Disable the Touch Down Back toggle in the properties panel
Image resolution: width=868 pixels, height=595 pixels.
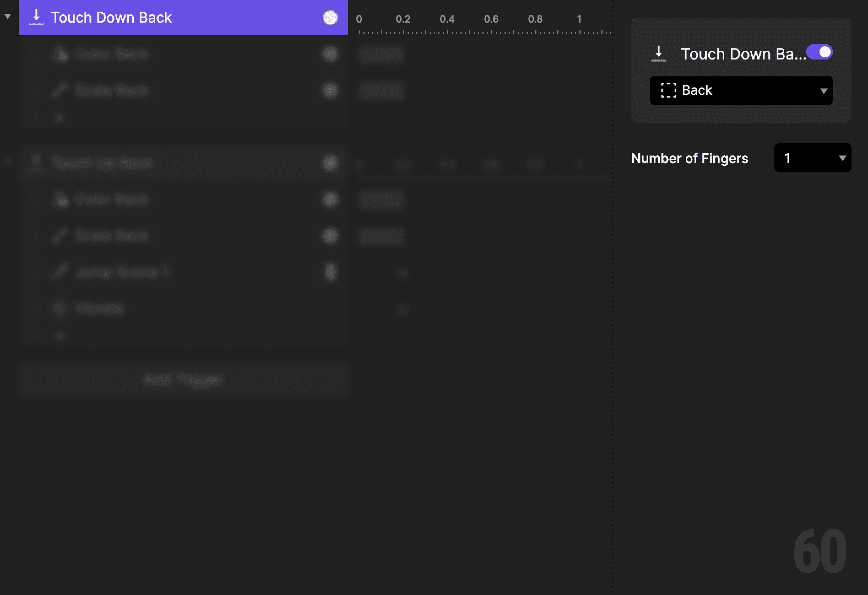820,52
